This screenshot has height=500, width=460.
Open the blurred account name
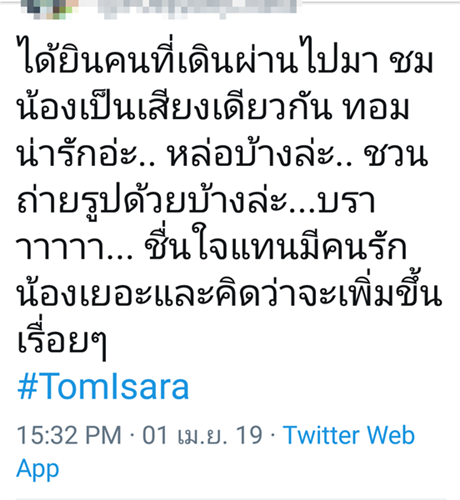tap(197, 8)
